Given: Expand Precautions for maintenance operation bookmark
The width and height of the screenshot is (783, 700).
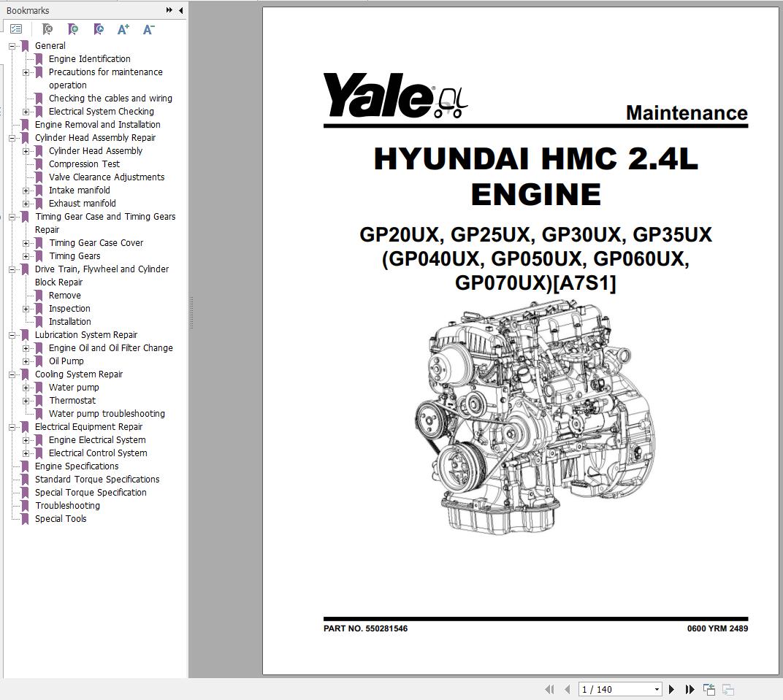Looking at the screenshot, I should click(x=26, y=72).
